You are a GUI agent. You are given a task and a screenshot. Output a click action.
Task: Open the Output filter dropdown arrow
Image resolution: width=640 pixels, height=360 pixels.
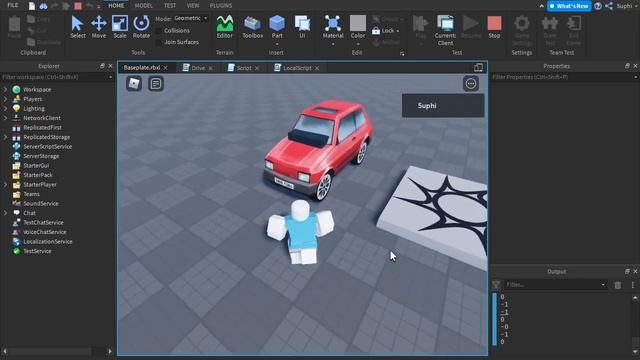point(603,285)
